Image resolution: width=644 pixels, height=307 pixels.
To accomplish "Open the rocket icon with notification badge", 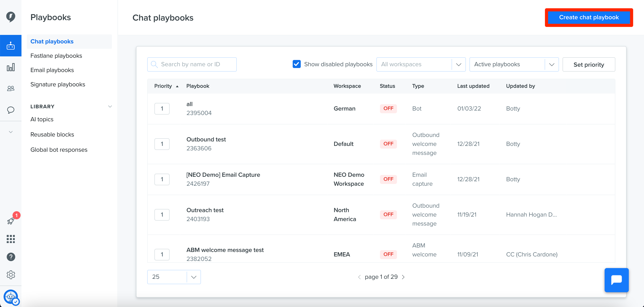I will [11, 220].
